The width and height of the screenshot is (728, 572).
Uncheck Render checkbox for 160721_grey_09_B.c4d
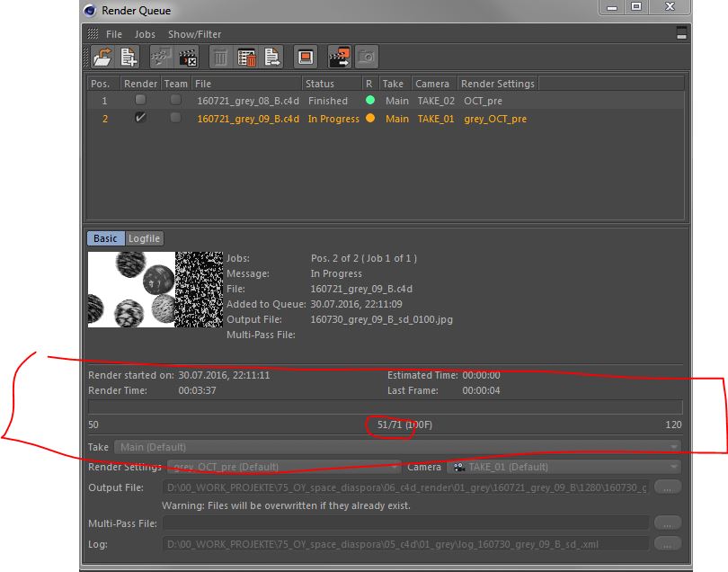point(140,118)
